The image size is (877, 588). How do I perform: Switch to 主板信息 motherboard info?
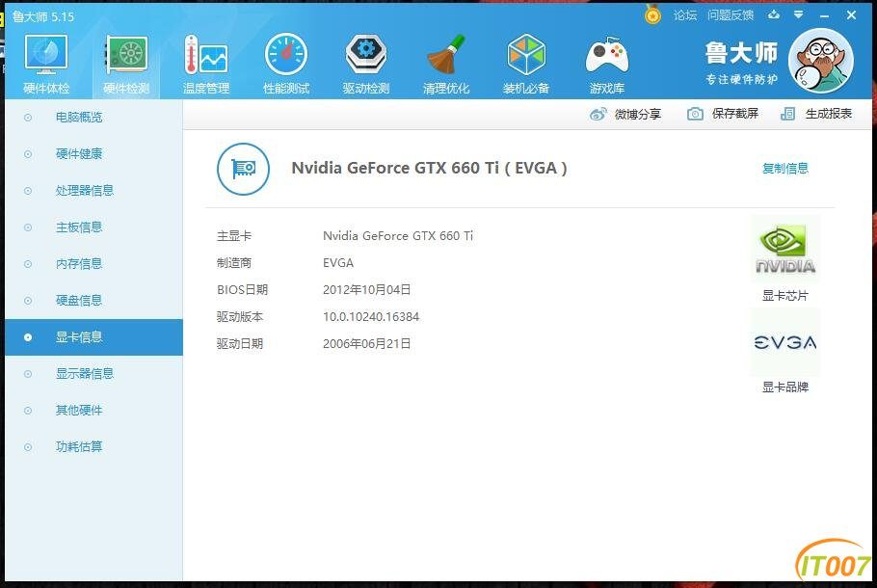tap(93, 227)
